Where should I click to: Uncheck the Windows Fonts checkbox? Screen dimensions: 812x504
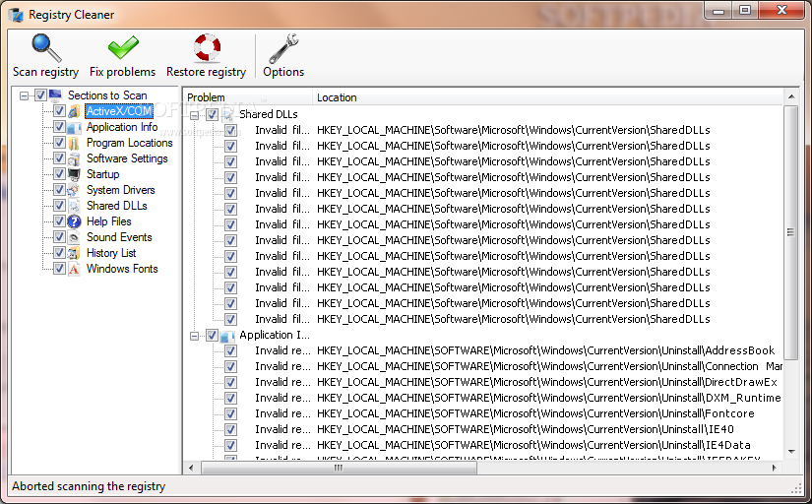[x=59, y=269]
